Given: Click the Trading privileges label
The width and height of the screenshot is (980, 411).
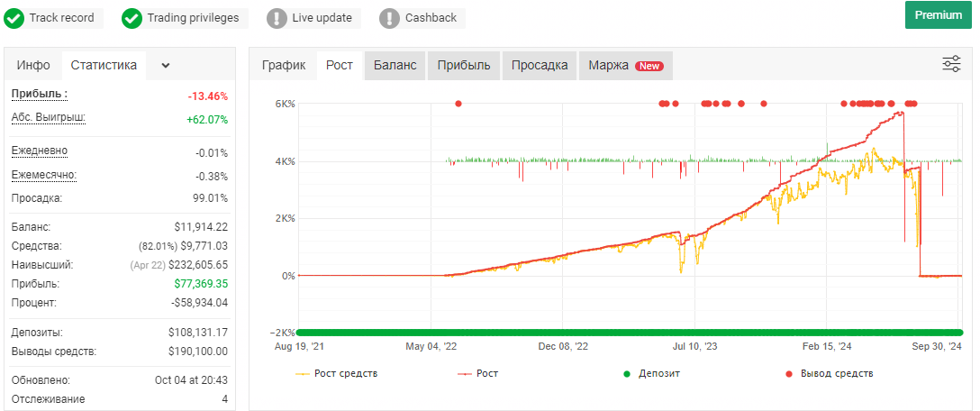Looking at the screenshot, I should (193, 17).
